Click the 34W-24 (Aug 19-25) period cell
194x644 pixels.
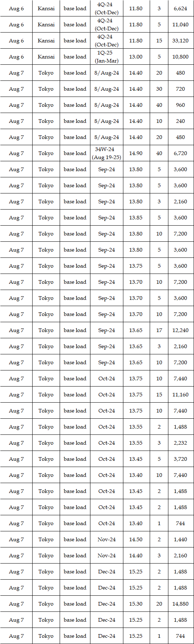coord(107,153)
